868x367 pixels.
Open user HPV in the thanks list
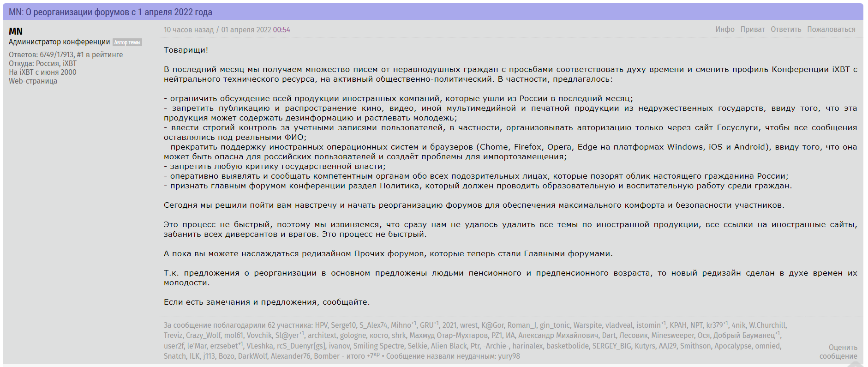tap(322, 325)
